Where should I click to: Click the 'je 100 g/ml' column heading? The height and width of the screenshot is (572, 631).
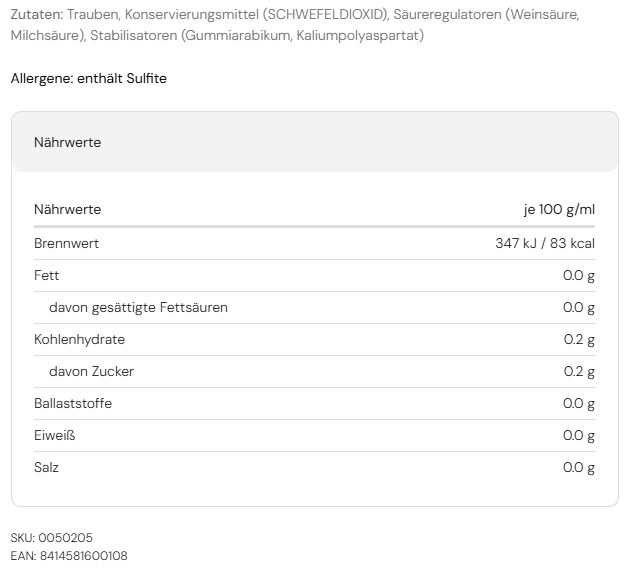pyautogui.click(x=559, y=209)
